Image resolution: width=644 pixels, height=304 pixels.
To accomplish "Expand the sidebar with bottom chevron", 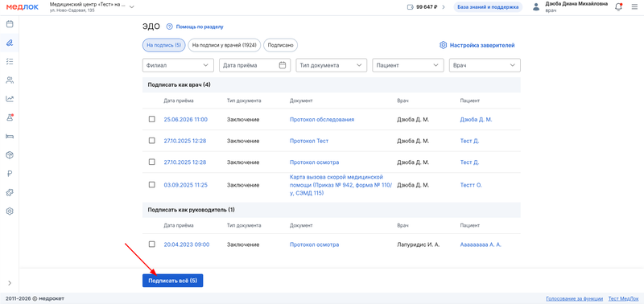I will tap(10, 282).
